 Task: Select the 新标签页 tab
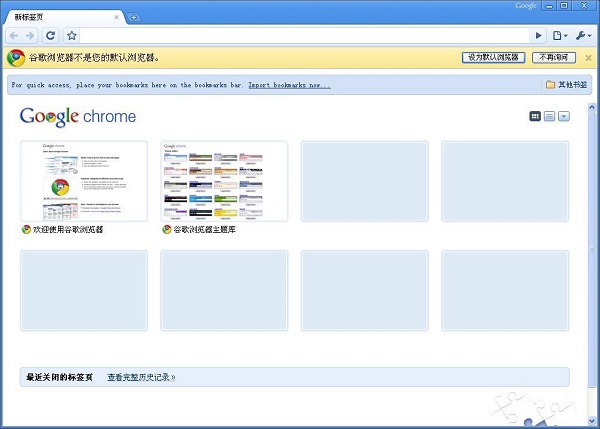click(x=64, y=17)
